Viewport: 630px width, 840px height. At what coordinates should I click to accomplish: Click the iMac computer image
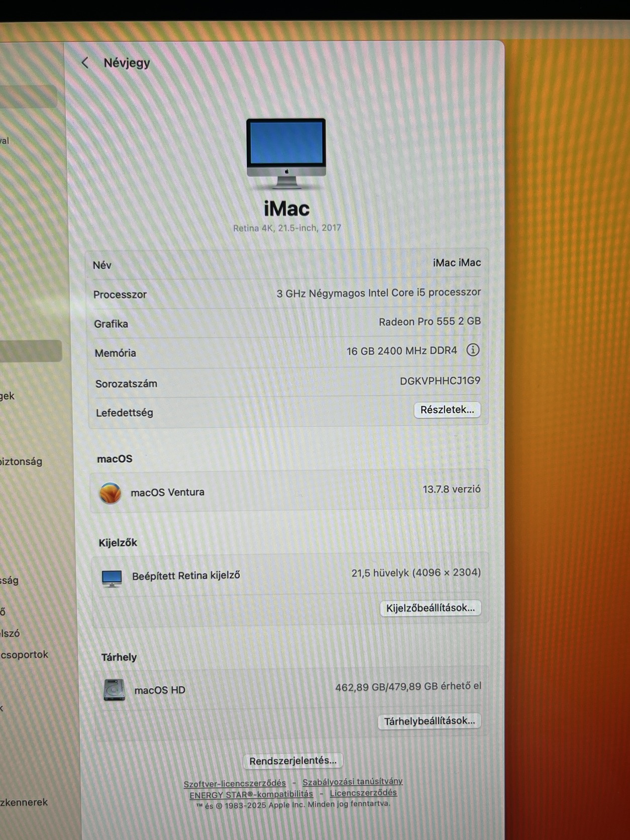[x=286, y=154]
